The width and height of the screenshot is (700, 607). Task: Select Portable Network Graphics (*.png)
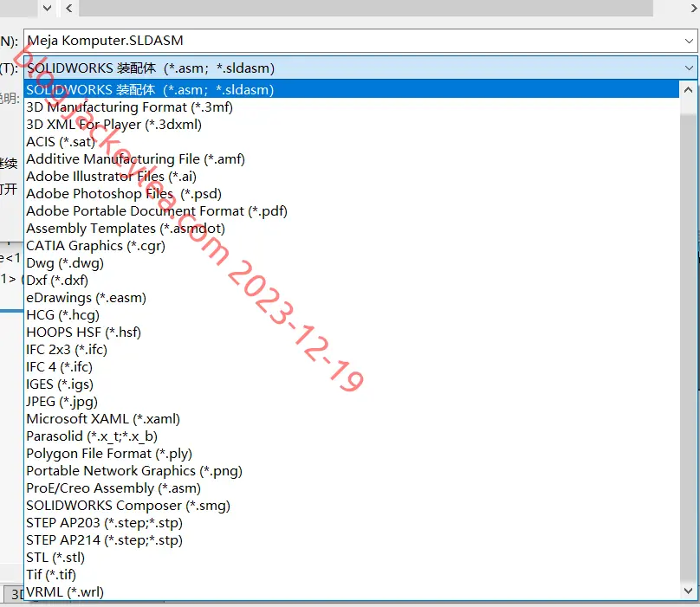coord(352,471)
